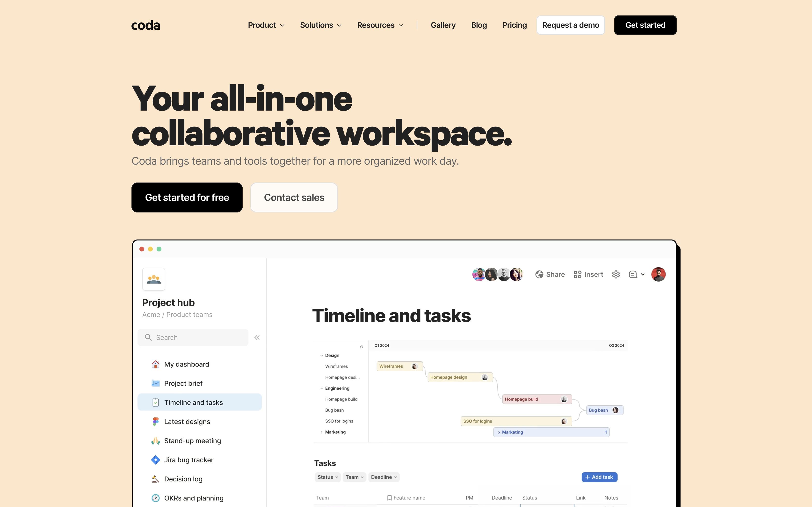This screenshot has height=507, width=812.
Task: Click the blue Add task button
Action: point(599,477)
